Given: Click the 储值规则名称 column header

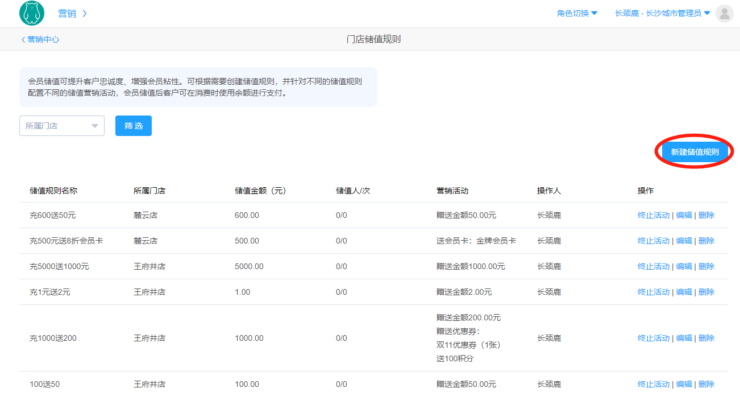Looking at the screenshot, I should click(x=53, y=191).
